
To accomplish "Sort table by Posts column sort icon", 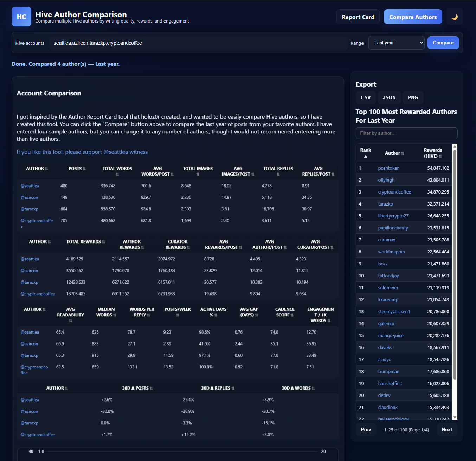I will coord(84,169).
